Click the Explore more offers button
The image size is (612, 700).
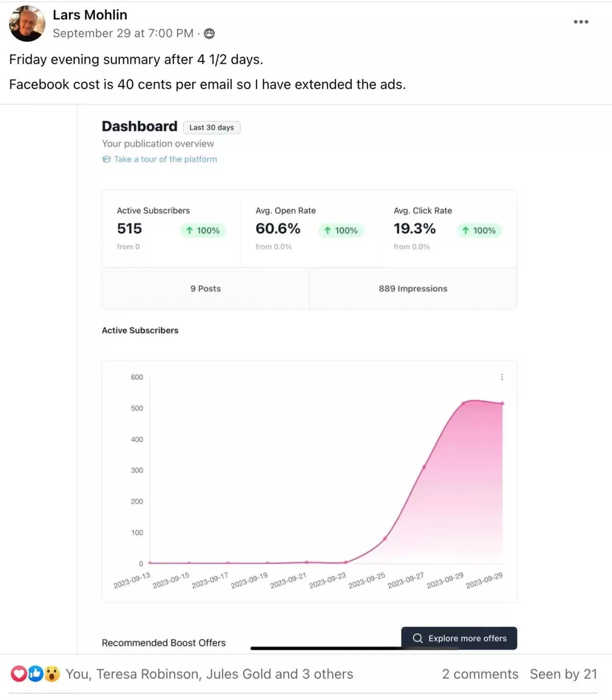tap(459, 638)
